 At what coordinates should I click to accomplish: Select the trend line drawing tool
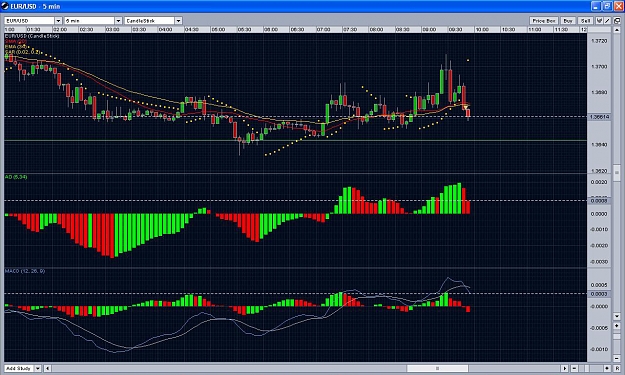[607, 21]
